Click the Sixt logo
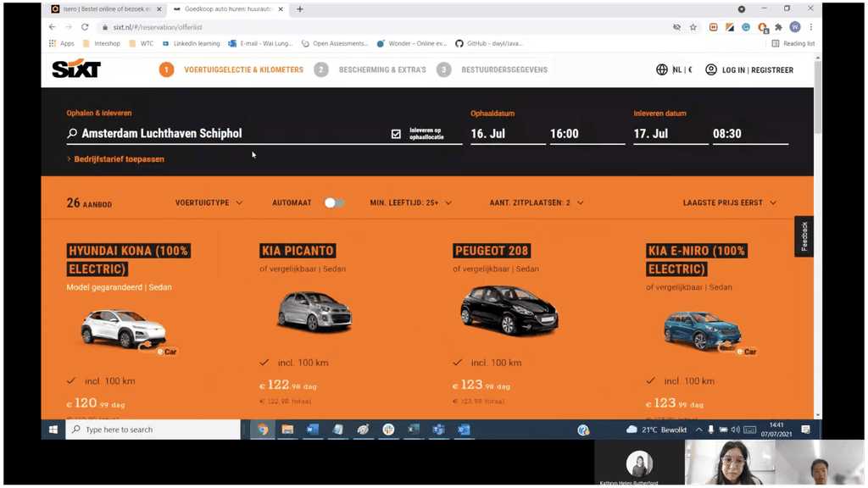Viewport: 868px width, 488px height. coord(76,69)
